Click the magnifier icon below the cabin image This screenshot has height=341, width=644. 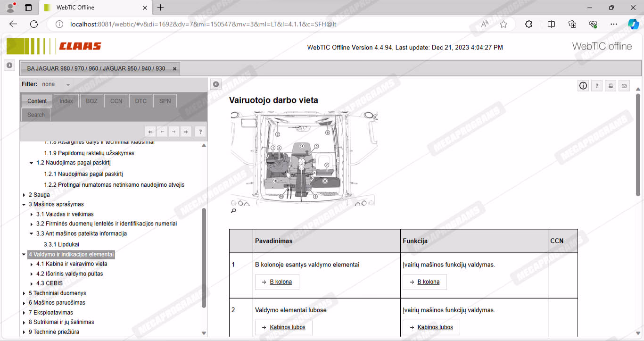point(233,211)
